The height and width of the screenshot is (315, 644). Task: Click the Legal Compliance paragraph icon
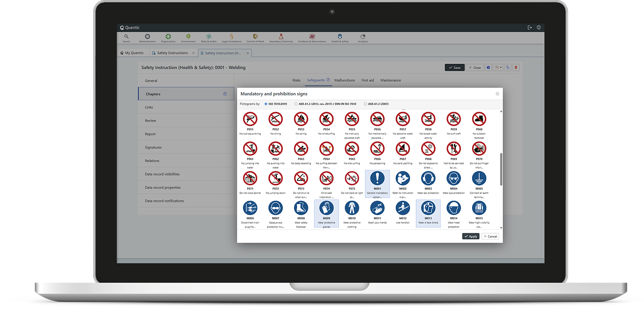[x=231, y=38]
